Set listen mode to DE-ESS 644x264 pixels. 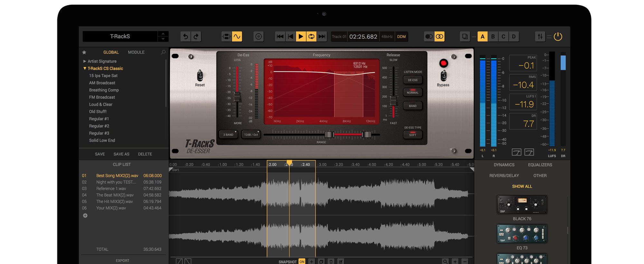[x=413, y=80]
